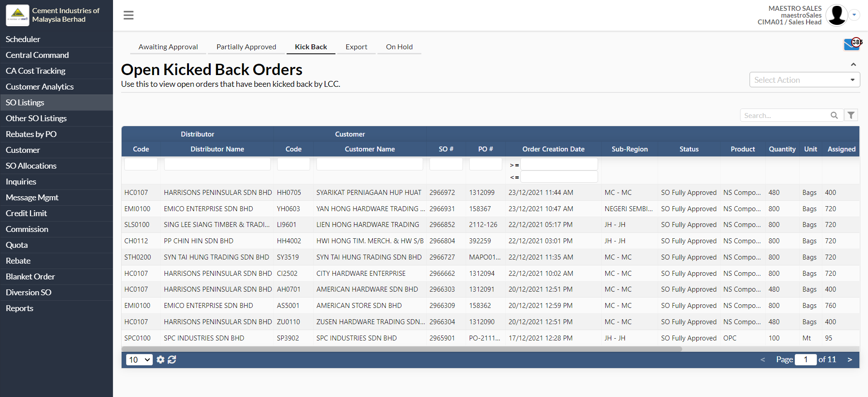
Task: Collapse the header section chevron
Action: 854,65
